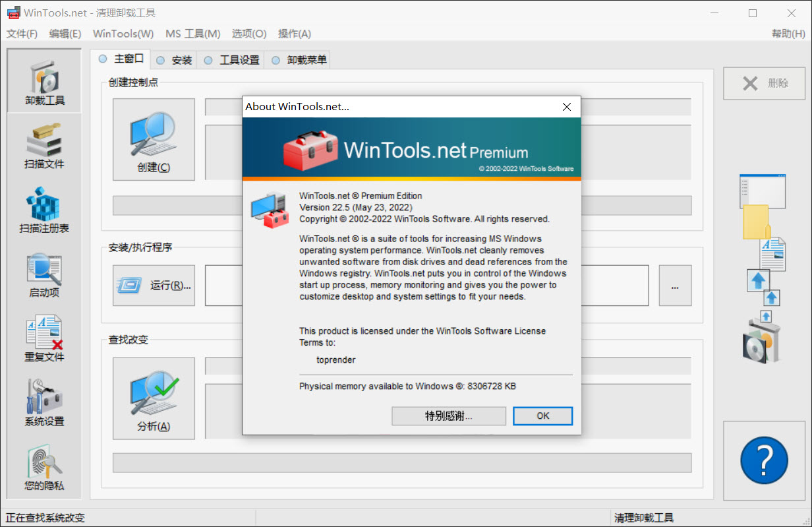The image size is (812, 527).
Task: Click the progress bar under 查找改变
Action: (x=402, y=462)
